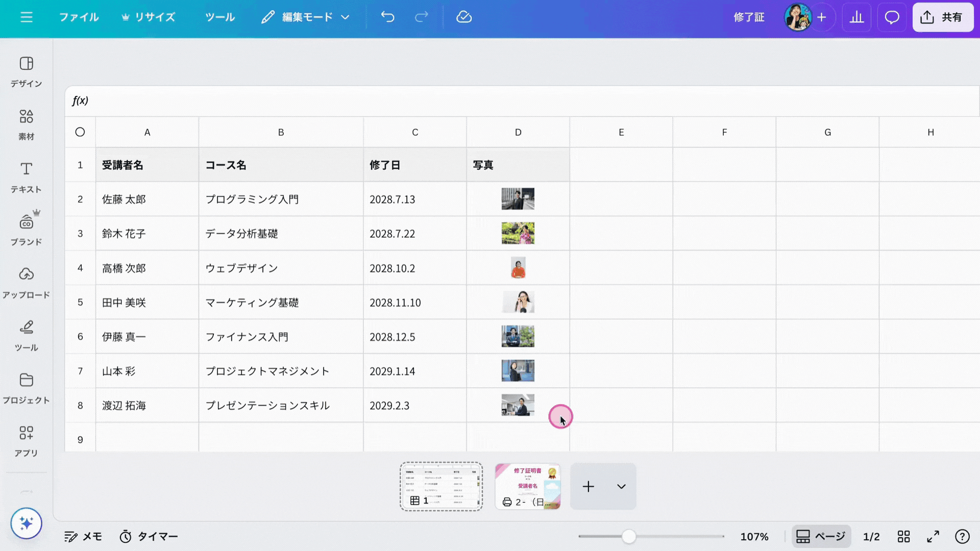Screen dimensions: 980x551
Task: Toggle fullscreen presentation mode
Action: point(933,536)
